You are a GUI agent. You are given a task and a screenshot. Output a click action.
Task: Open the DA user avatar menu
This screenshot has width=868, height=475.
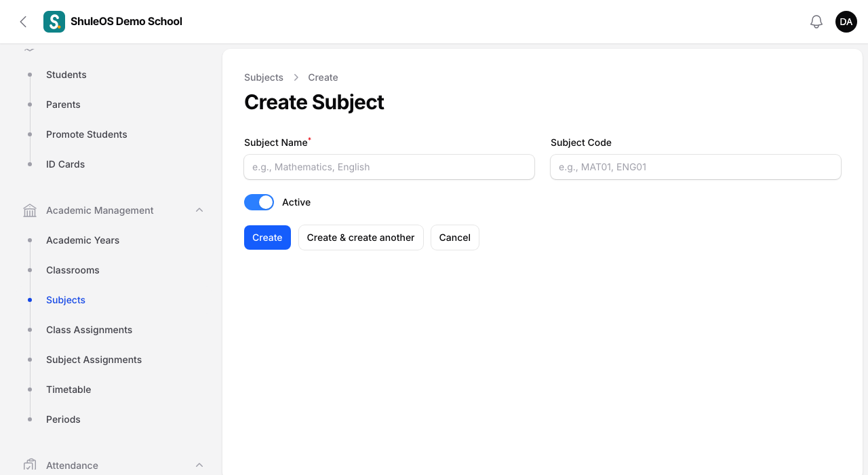pyautogui.click(x=846, y=22)
